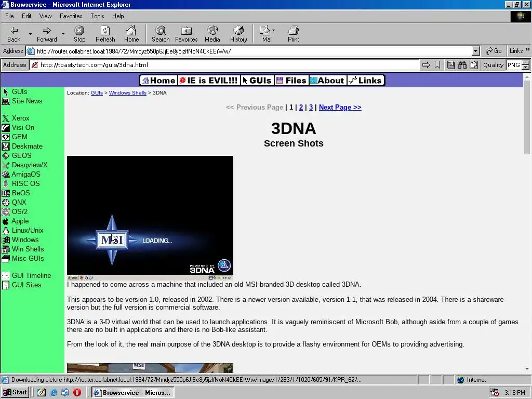The image size is (532, 399).
Task: Click the IE address URL field
Action: [249, 51]
